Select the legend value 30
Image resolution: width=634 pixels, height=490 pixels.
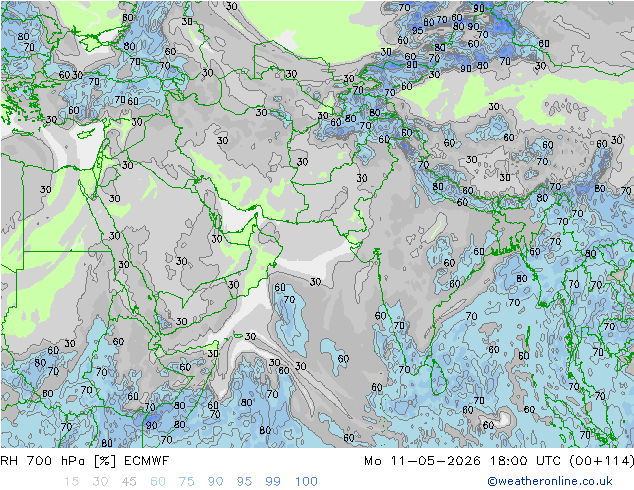100,482
